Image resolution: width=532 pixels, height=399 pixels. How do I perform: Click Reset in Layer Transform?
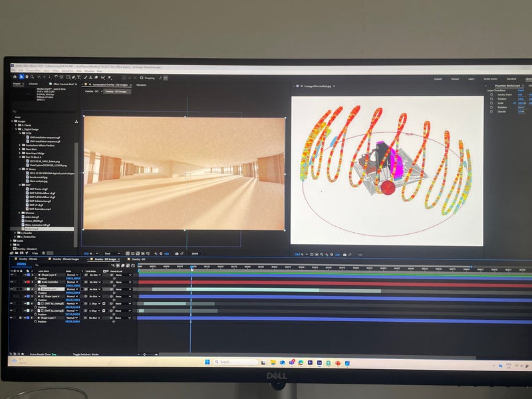point(521,90)
